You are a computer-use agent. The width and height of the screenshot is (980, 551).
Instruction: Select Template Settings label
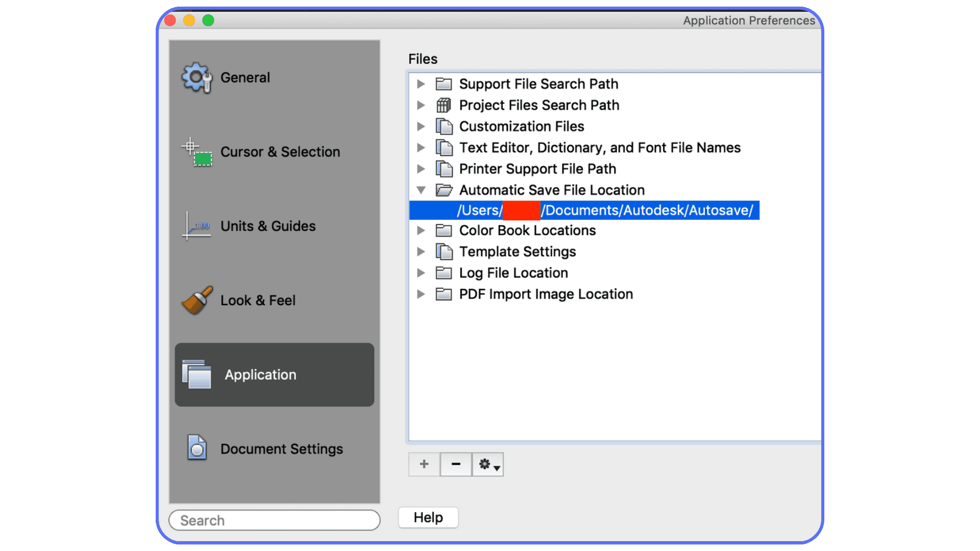point(518,252)
